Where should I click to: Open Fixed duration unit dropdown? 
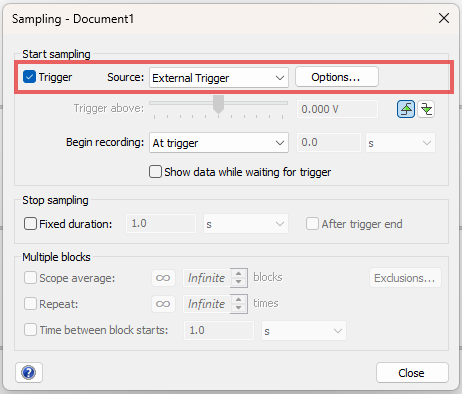[x=246, y=224]
